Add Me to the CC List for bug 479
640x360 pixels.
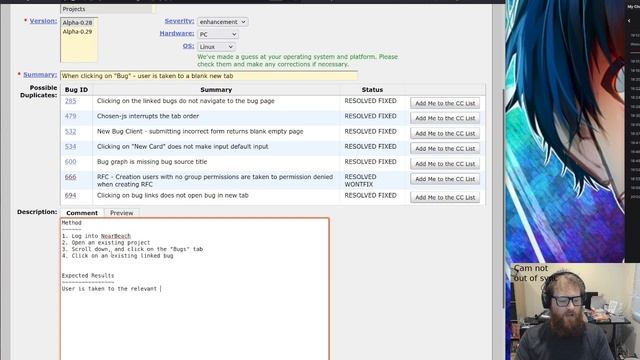pos(445,118)
